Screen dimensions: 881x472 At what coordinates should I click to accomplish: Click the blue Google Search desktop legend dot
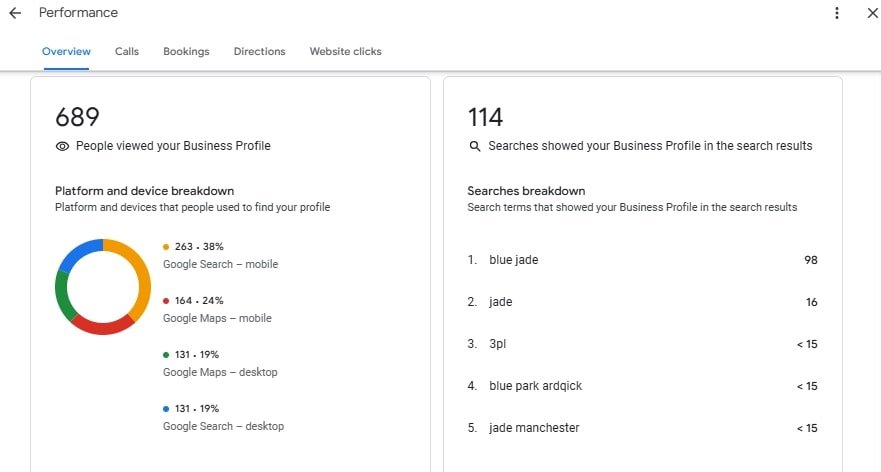coord(166,408)
